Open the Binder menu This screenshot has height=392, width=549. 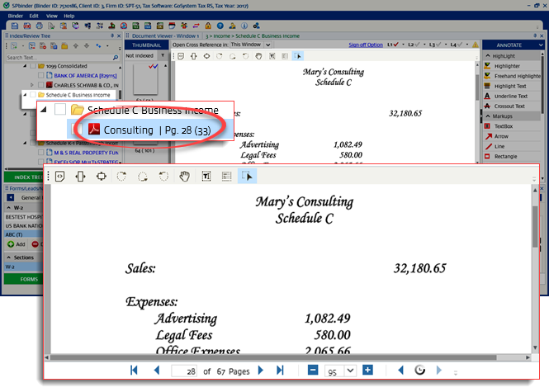coord(14,16)
